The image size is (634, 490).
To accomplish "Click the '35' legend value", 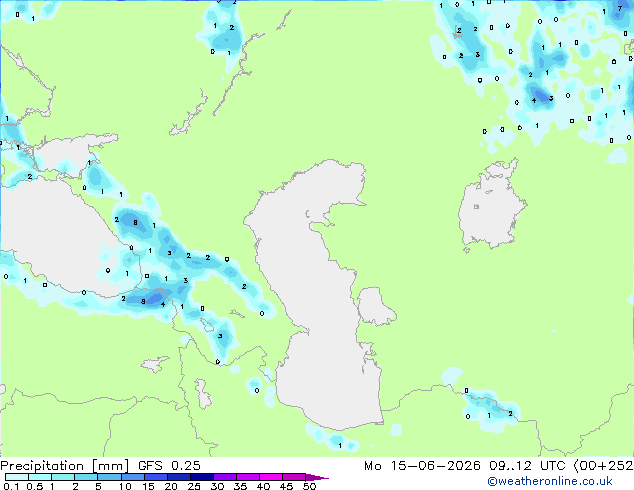I will coord(240,486).
